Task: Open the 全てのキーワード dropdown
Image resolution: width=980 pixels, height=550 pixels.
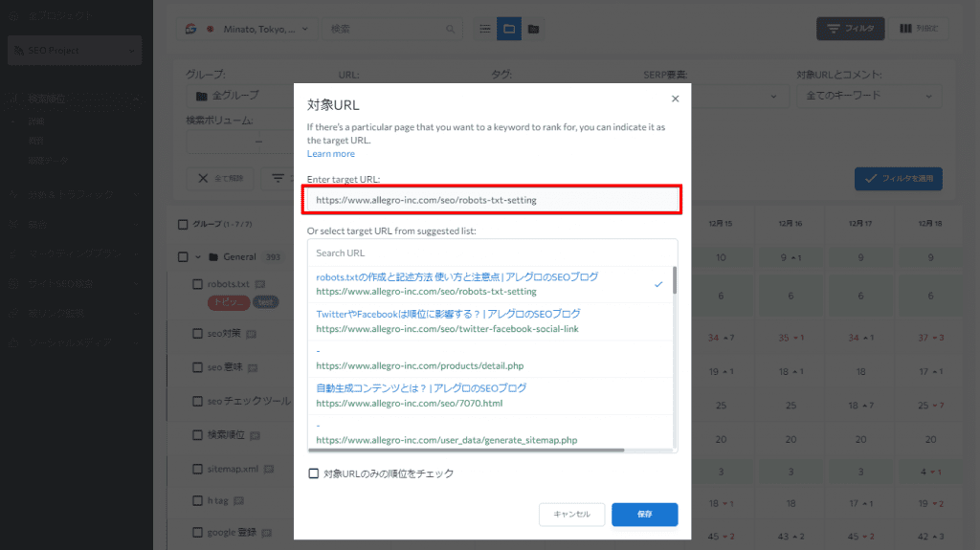Action: point(869,96)
